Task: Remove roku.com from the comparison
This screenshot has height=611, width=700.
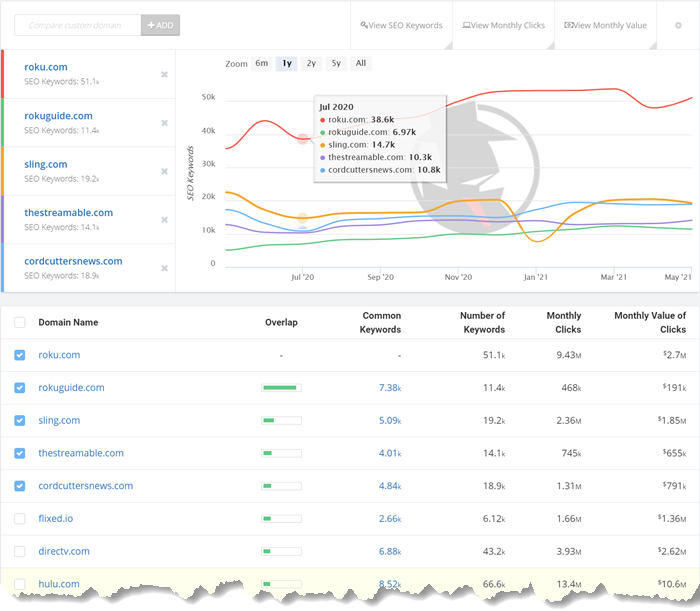Action: coord(164,75)
